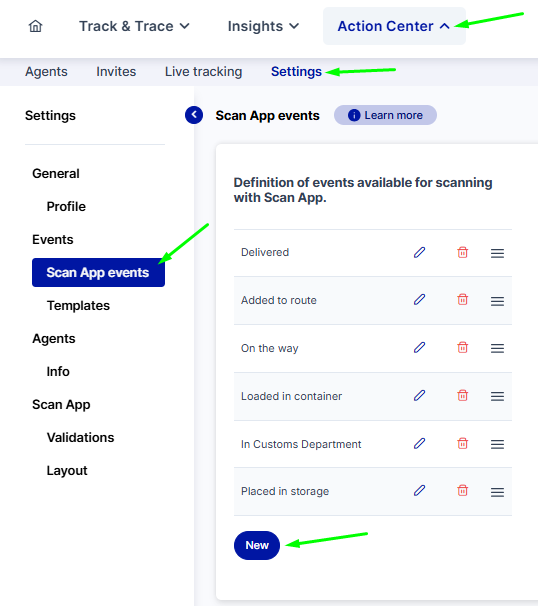This screenshot has width=538, height=606.
Task: Edit the Delivered event with pencil icon
Action: point(419,252)
